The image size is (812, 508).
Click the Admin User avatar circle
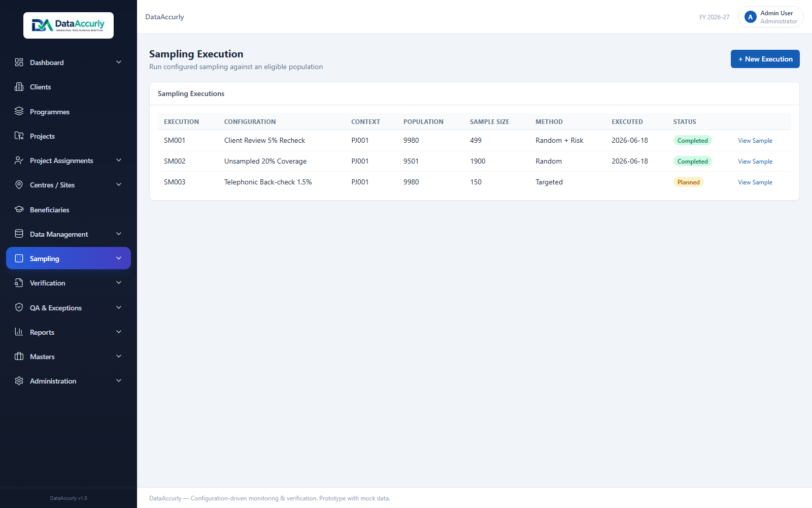[x=750, y=17]
